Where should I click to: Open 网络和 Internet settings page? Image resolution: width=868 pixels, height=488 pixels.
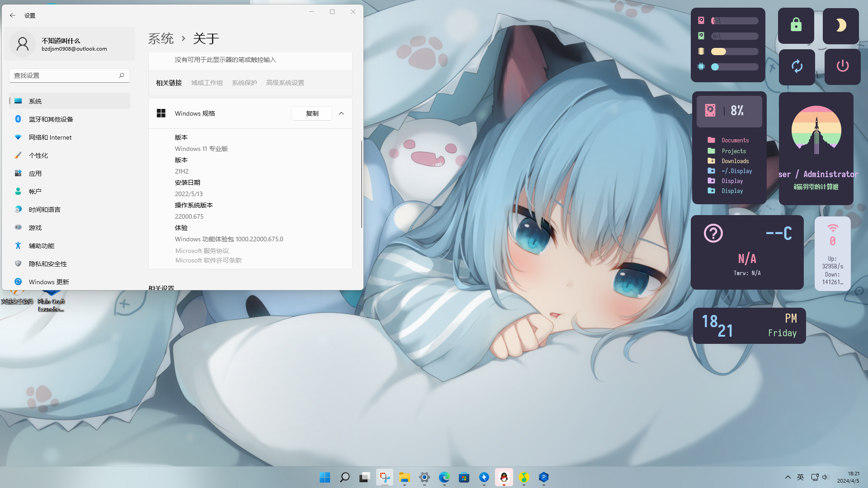point(69,137)
